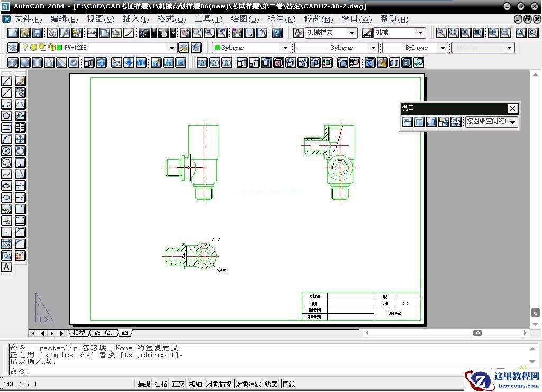Open the 机械样式 text style dropdown

pyautogui.click(x=352, y=33)
